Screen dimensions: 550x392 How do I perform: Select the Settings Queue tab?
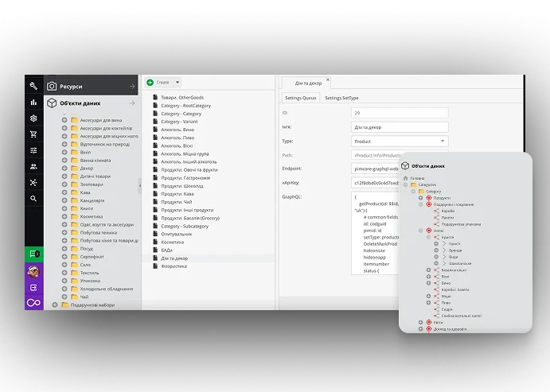click(301, 98)
